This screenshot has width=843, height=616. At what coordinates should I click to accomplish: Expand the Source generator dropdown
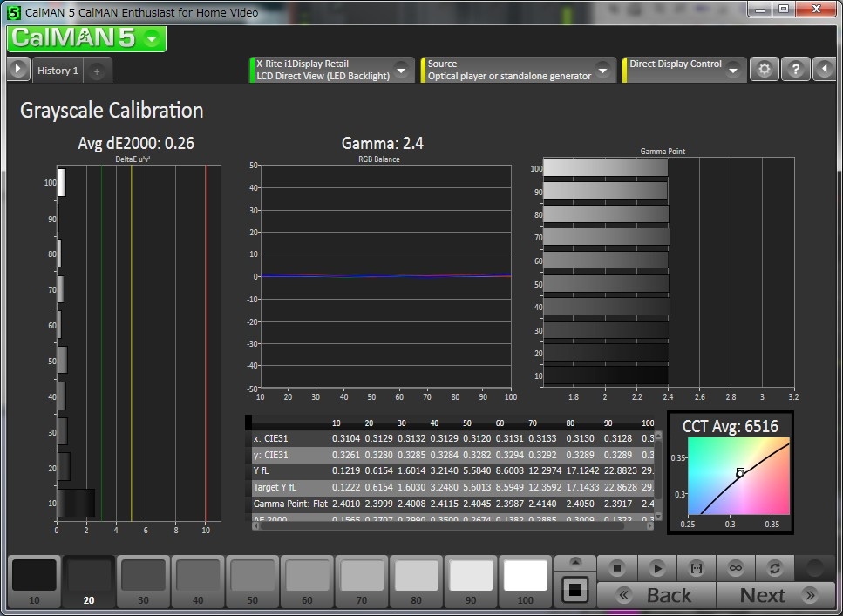(x=602, y=70)
